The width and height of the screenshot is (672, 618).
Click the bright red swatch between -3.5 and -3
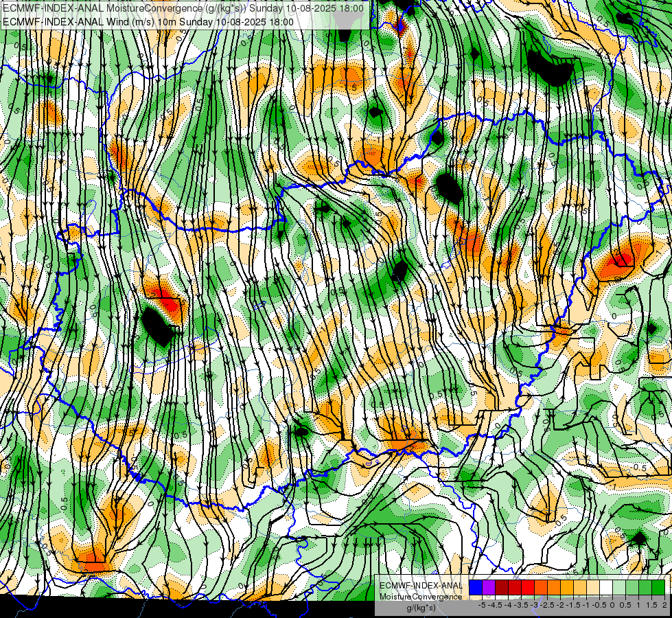click(528, 588)
